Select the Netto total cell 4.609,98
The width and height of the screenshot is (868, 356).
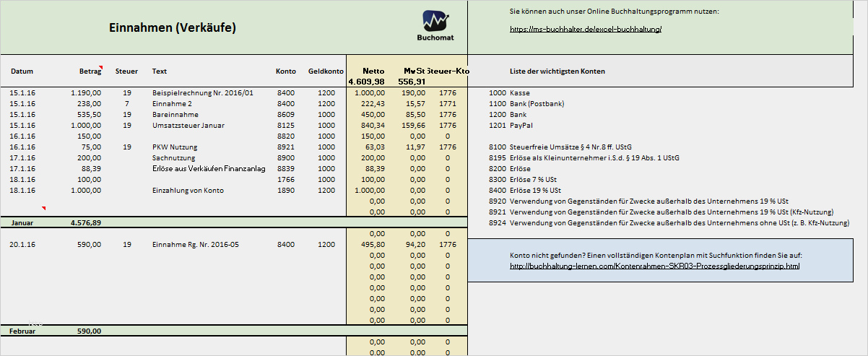366,82
